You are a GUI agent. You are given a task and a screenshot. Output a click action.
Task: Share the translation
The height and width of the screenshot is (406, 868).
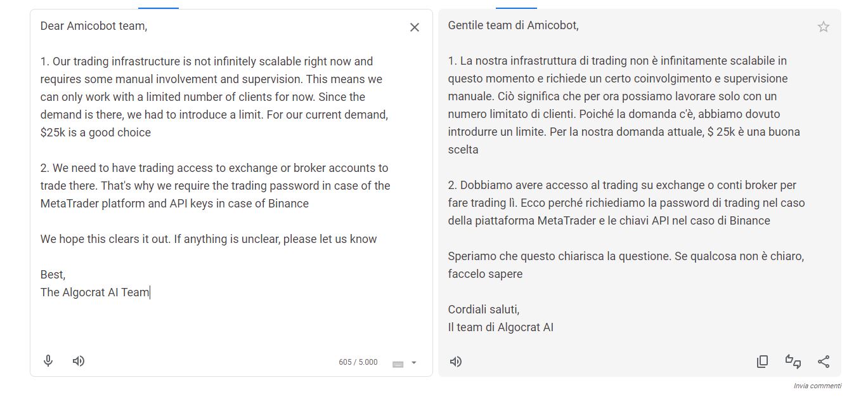coord(823,362)
